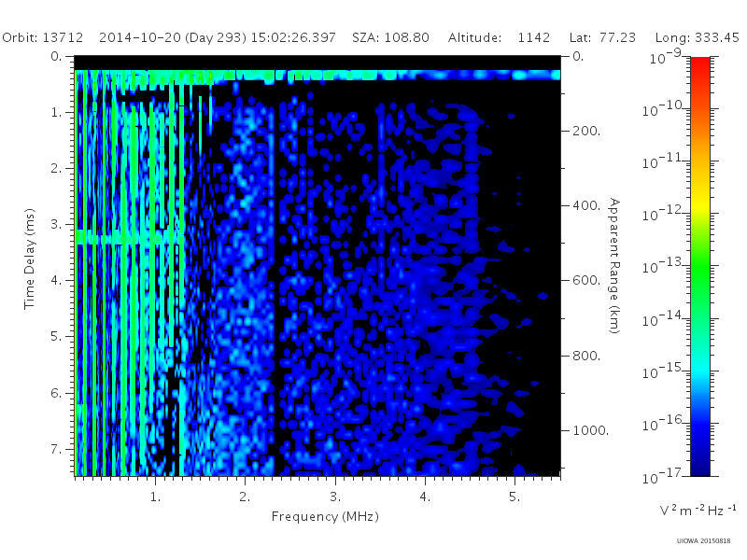The height and width of the screenshot is (560, 747).
Task: Click the 'Frequency (MHz)' axis label
Action: click(x=325, y=516)
